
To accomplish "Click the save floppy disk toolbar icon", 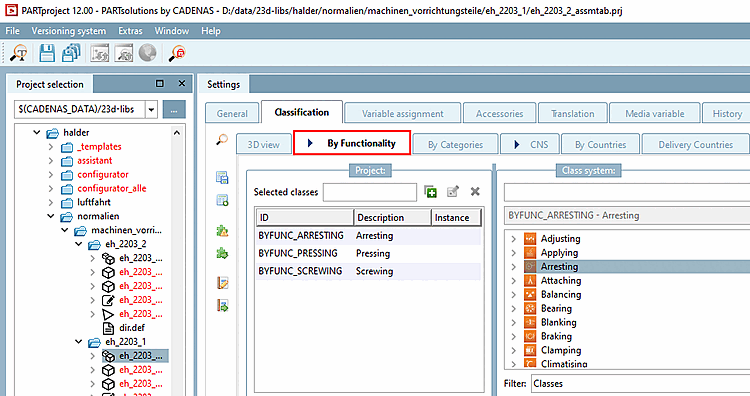I will [46, 53].
